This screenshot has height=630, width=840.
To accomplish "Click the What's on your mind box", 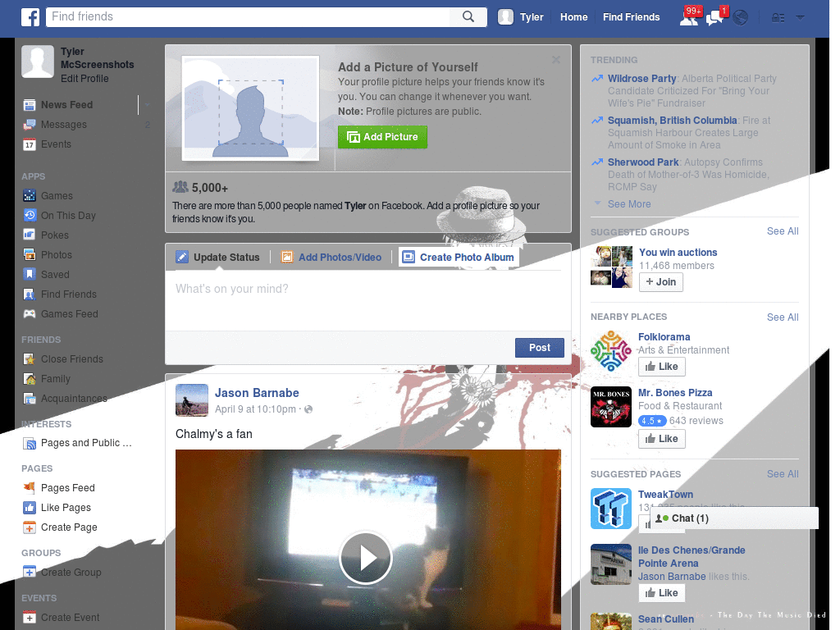I will pyautogui.click(x=367, y=300).
